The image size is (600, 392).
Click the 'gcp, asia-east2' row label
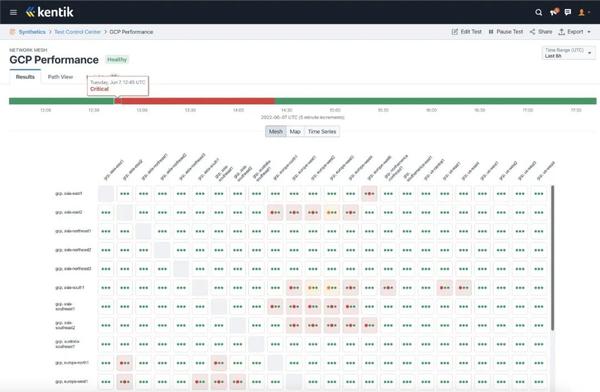[x=69, y=212]
